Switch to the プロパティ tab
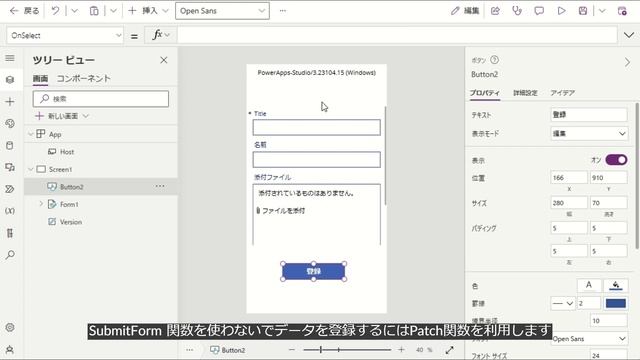Screen dimensions: 640x360 (484, 93)
